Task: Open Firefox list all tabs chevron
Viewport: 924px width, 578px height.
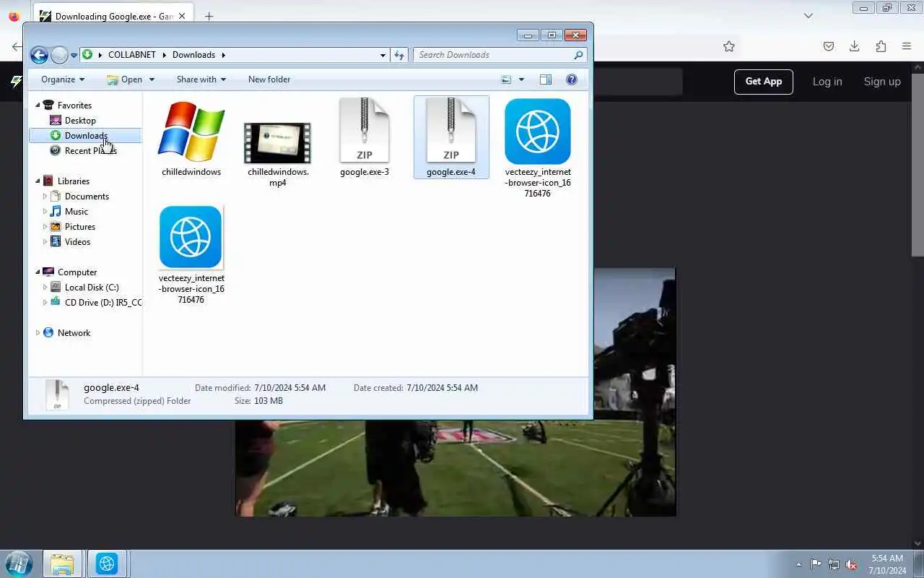Action: point(808,15)
